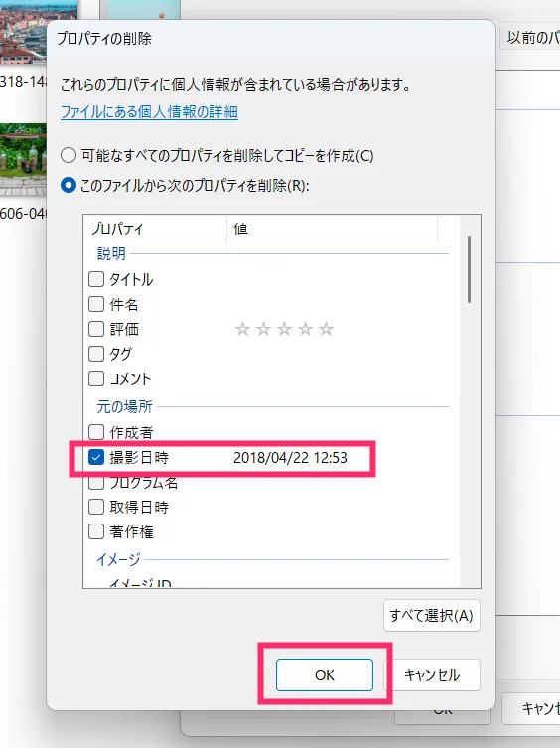
Task: Confirm with the OK button
Action: (x=325, y=675)
